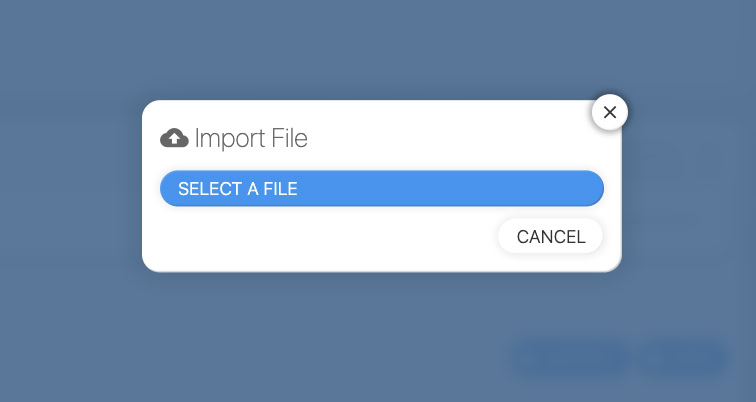
Task: Click CANCEL at the dialog's bottom right
Action: tap(550, 237)
